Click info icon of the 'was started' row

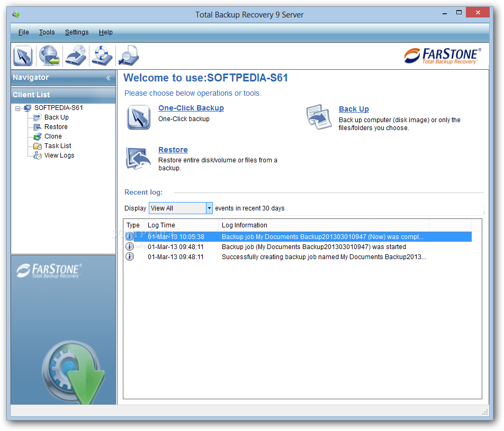(x=130, y=246)
